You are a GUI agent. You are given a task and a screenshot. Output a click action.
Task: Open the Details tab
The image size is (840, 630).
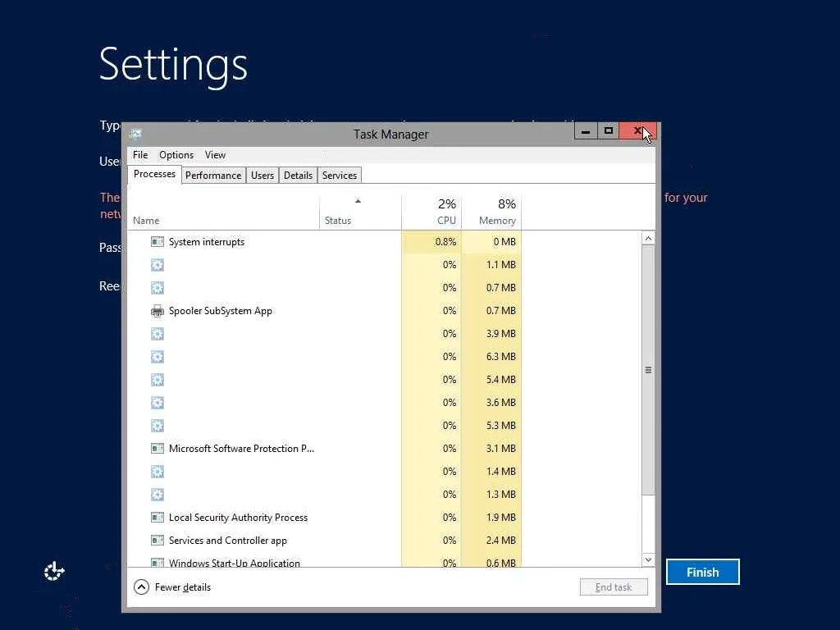(x=298, y=176)
